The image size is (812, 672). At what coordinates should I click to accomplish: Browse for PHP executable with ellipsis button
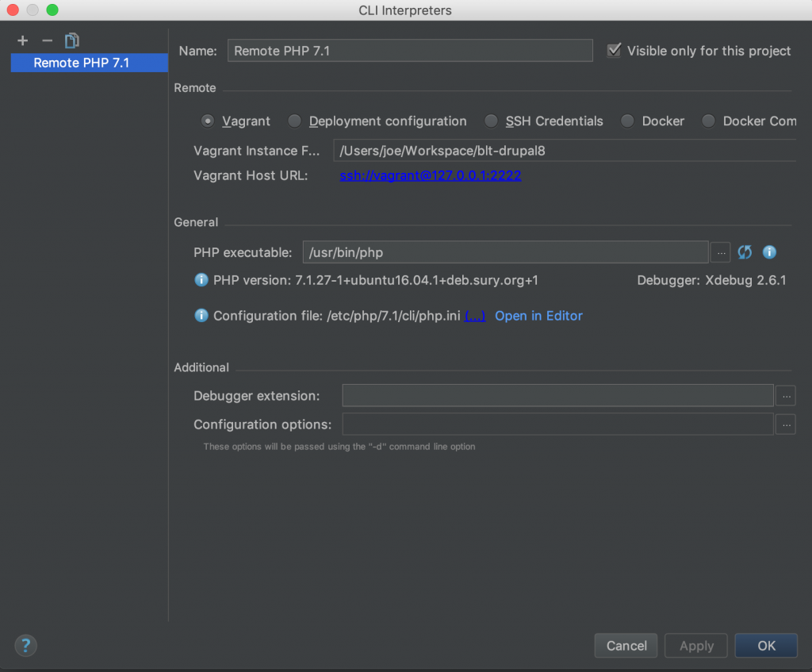click(x=721, y=252)
